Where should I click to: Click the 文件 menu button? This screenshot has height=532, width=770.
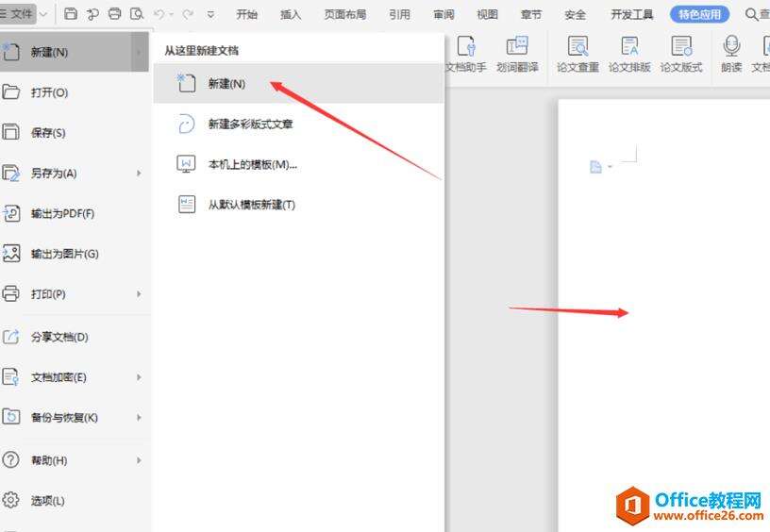(17, 14)
